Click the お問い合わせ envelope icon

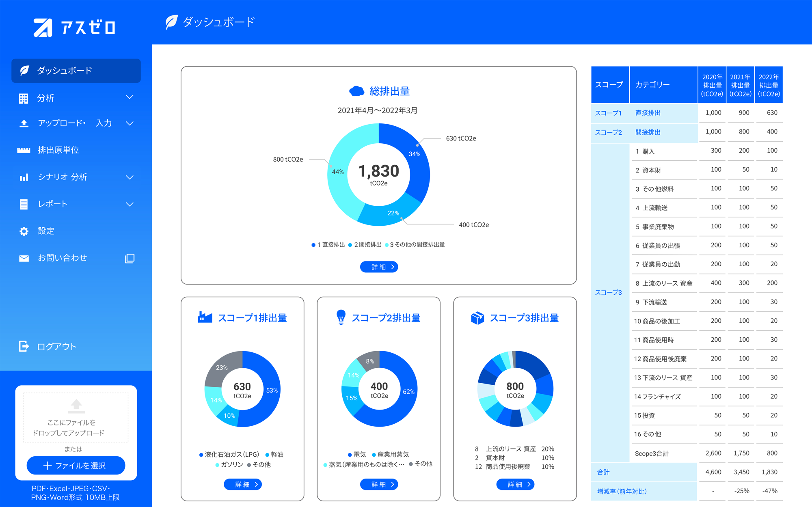24,258
